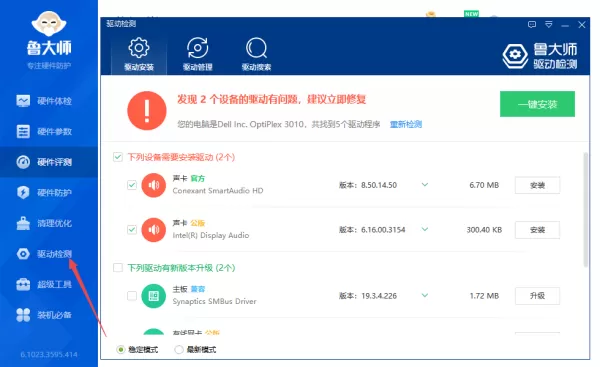The height and width of the screenshot is (367, 600).
Task: Open 装机必备 sidebar item
Action: [44, 315]
